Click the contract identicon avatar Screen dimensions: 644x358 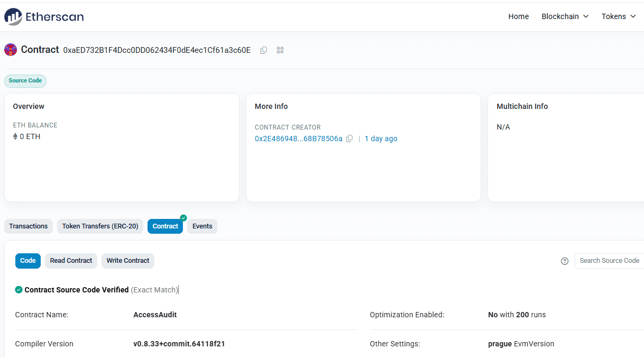coord(11,50)
